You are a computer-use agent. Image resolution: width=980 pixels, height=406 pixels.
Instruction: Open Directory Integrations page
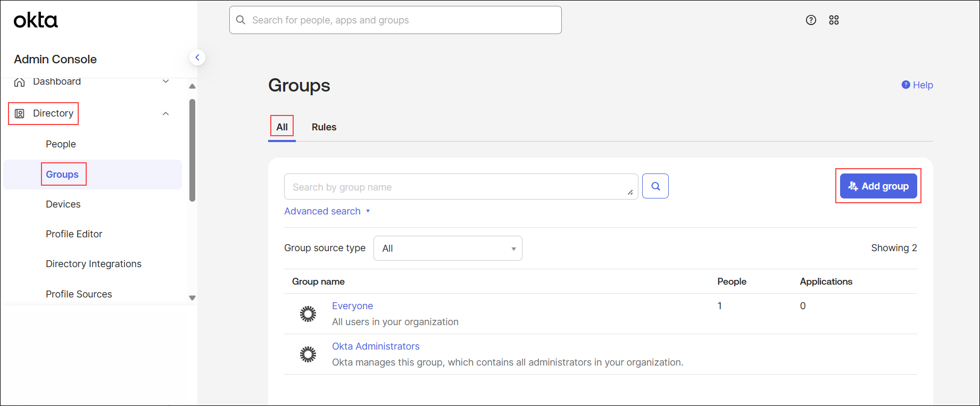(94, 264)
